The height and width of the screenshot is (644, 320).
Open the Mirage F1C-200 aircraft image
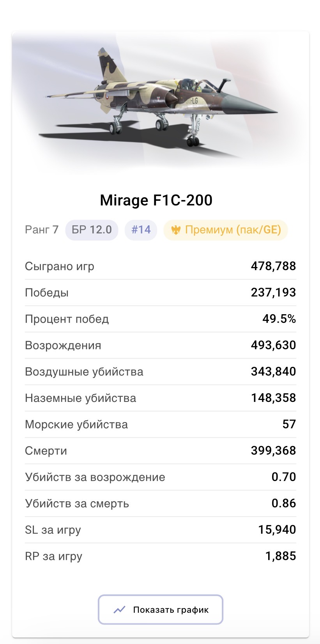tap(160, 102)
